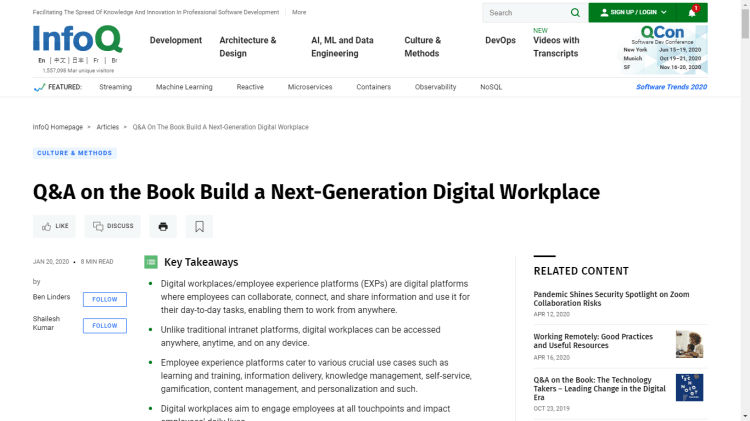Click the Articles breadcrumb link

[108, 127]
